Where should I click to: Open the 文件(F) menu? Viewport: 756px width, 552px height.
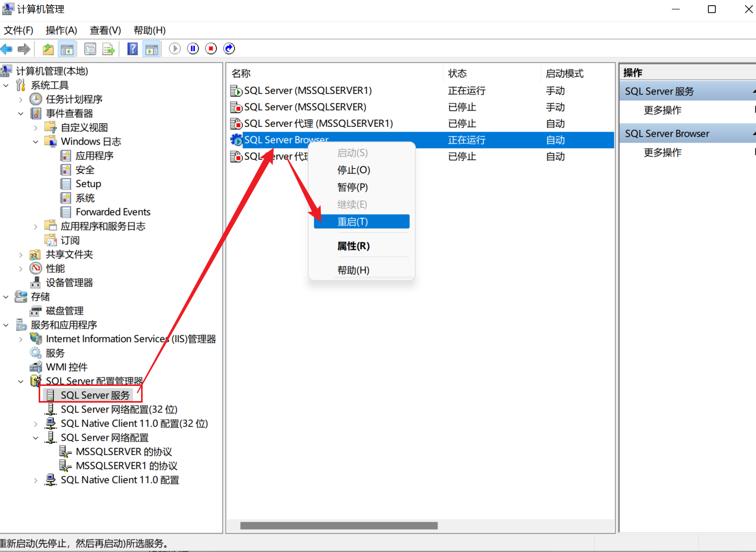[18, 30]
